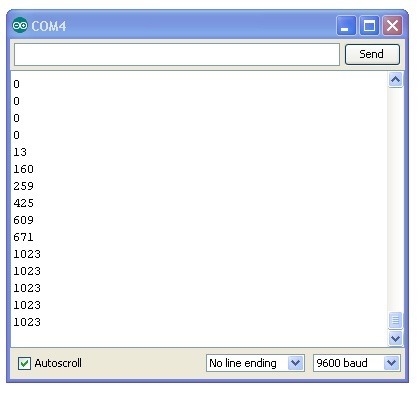Click the Arduino logo in title bar

pos(20,25)
